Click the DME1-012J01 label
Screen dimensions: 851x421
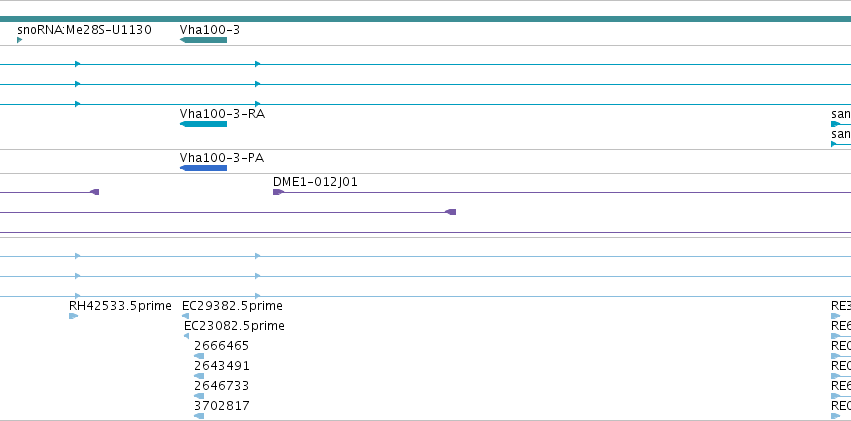[315, 182]
